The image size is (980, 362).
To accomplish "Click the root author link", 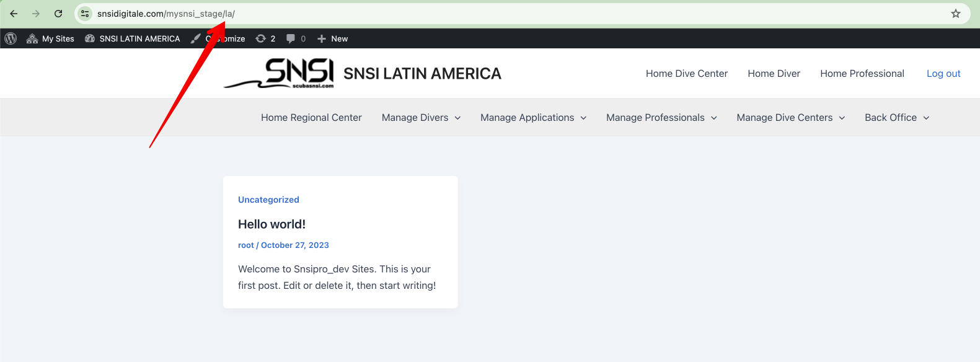I will click(x=246, y=245).
